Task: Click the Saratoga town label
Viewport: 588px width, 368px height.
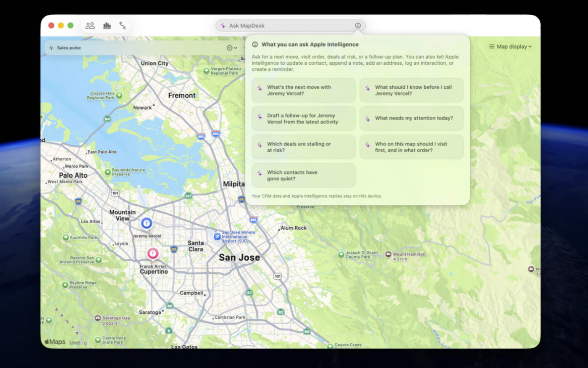Action: click(150, 312)
